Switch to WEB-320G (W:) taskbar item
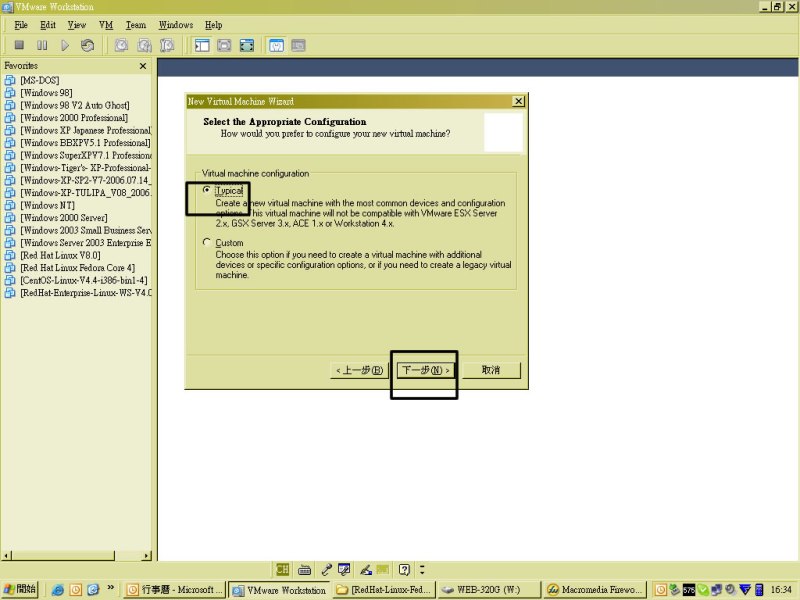The height and width of the screenshot is (600, 800). [x=489, y=590]
